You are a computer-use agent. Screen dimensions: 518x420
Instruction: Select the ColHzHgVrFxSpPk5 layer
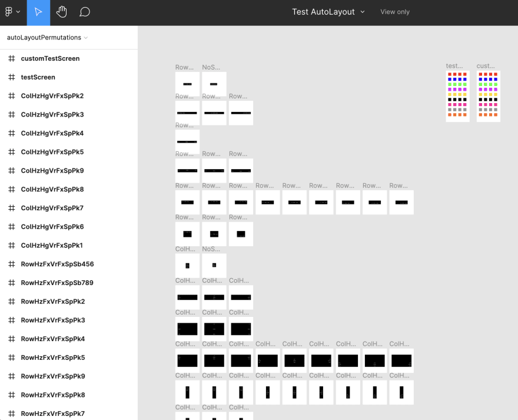69,152
